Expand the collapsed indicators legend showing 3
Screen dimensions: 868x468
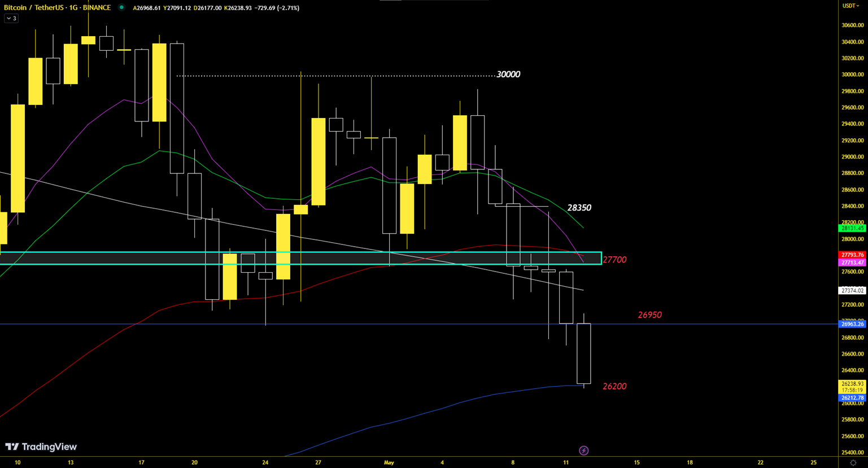[11, 19]
